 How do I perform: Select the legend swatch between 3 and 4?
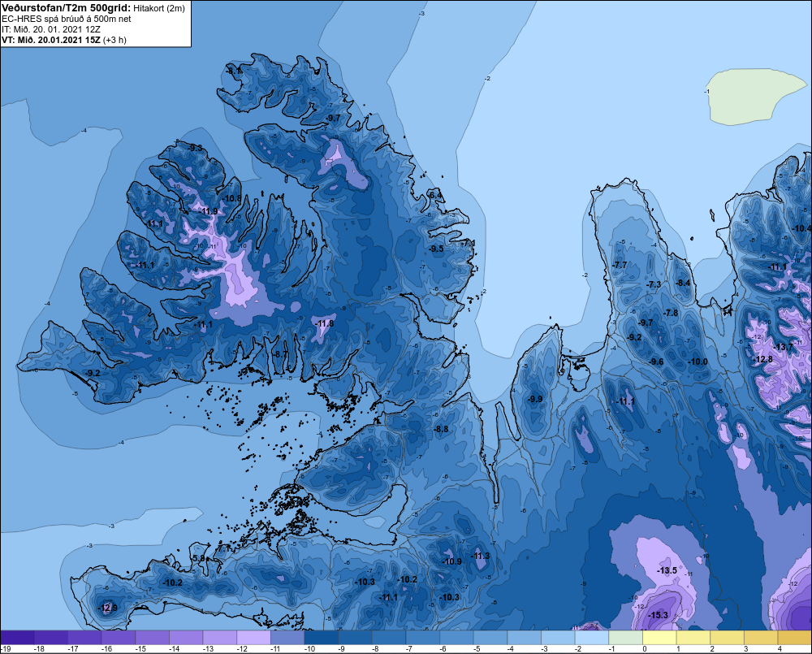coord(761,637)
